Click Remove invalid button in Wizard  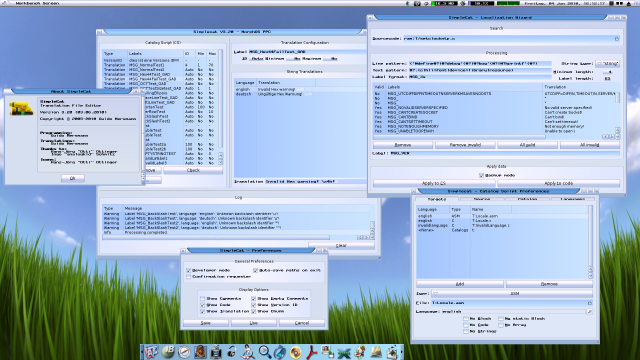point(465,145)
